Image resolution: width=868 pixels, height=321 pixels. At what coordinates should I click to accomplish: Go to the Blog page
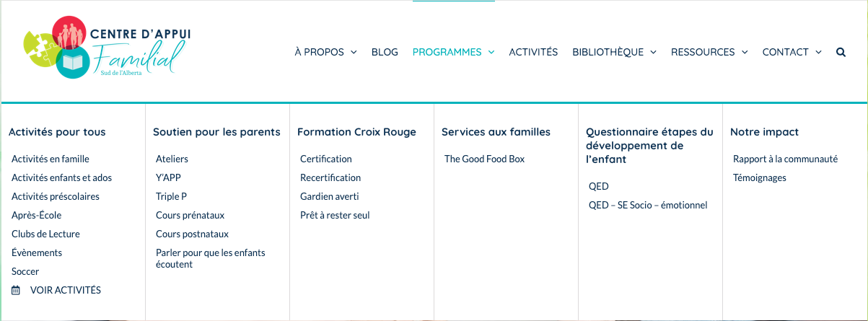(385, 52)
